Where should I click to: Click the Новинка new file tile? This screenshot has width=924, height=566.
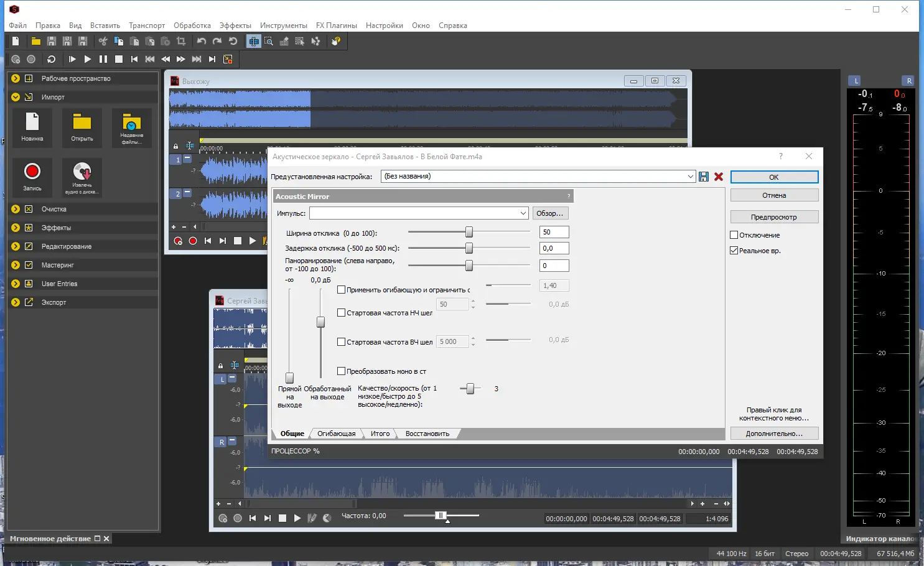point(32,127)
